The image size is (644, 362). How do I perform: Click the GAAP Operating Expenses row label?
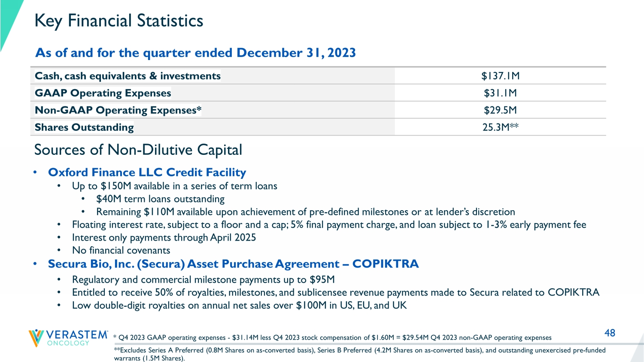click(103, 93)
